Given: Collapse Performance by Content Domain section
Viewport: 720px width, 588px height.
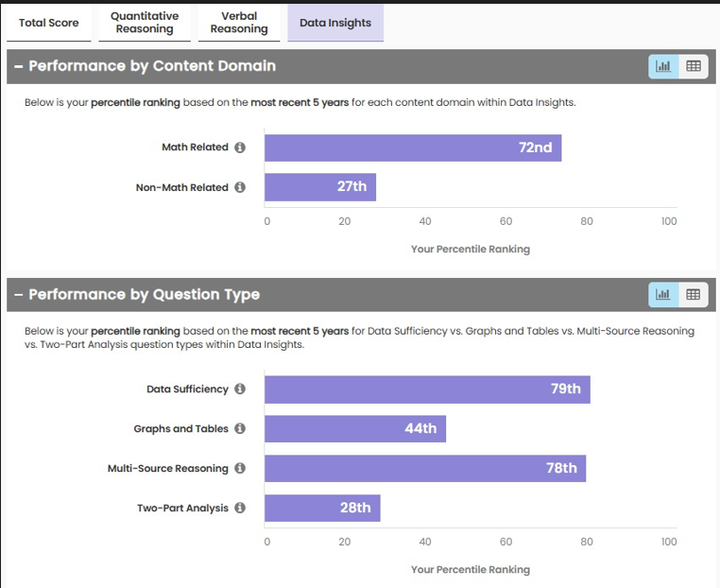Looking at the screenshot, I should click(x=18, y=66).
